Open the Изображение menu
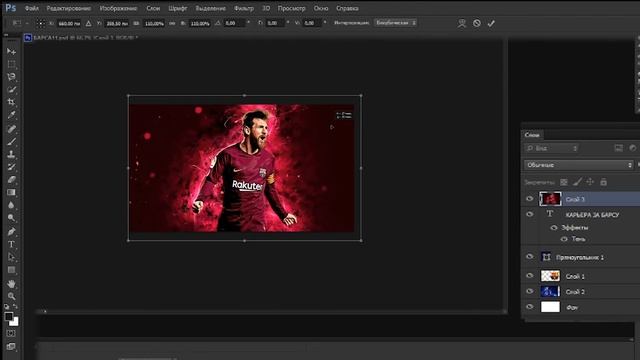The image size is (640, 360). pyautogui.click(x=118, y=8)
